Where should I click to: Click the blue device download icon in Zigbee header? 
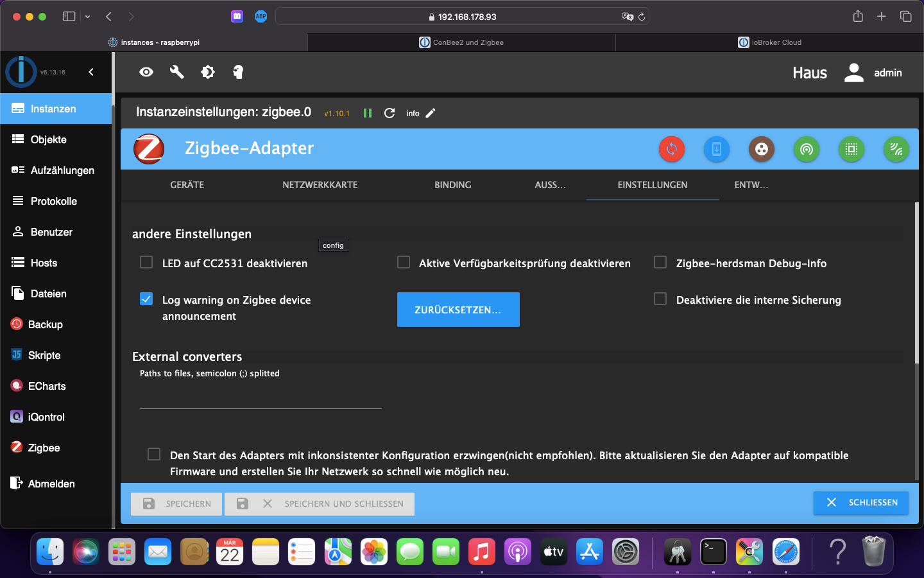point(717,149)
